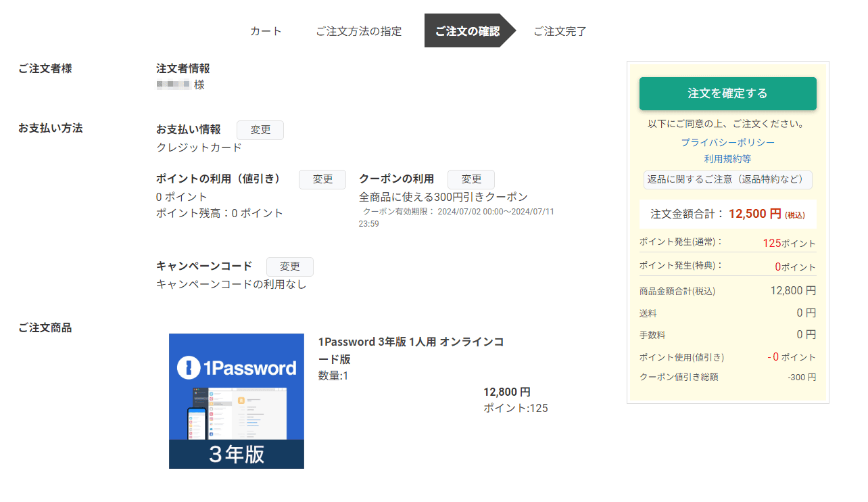This screenshot has height=502, width=868.
Task: Change お支払い情報 payment method
Action: pos(260,130)
